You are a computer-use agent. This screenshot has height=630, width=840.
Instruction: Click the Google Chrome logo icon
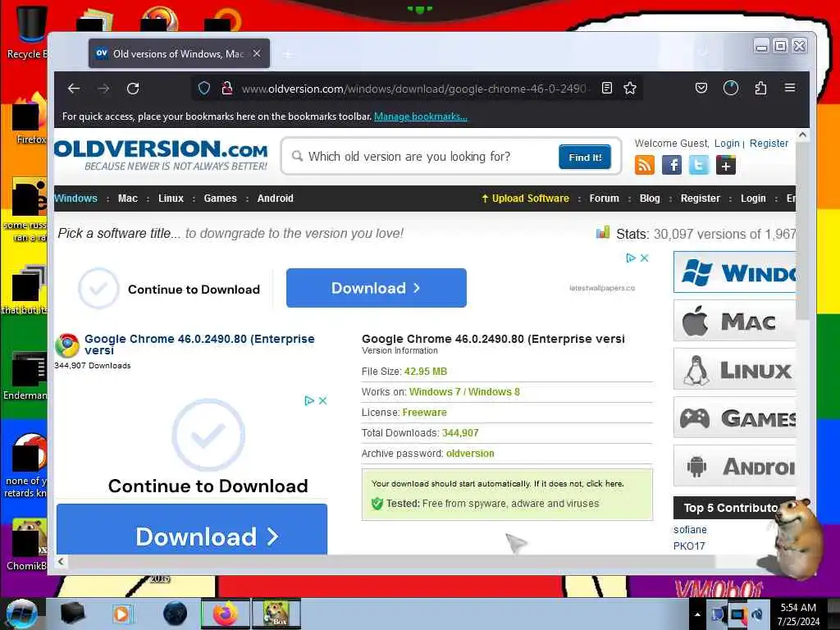coord(67,345)
